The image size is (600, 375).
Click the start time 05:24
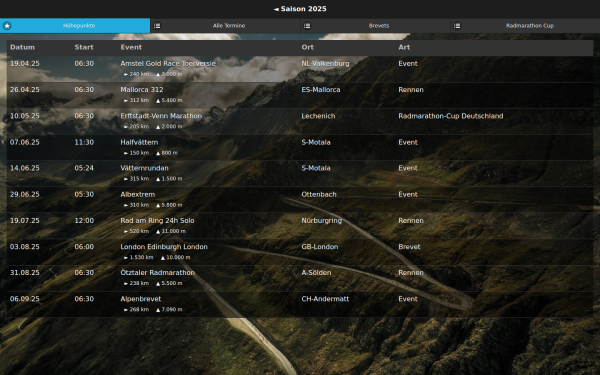pyautogui.click(x=84, y=168)
